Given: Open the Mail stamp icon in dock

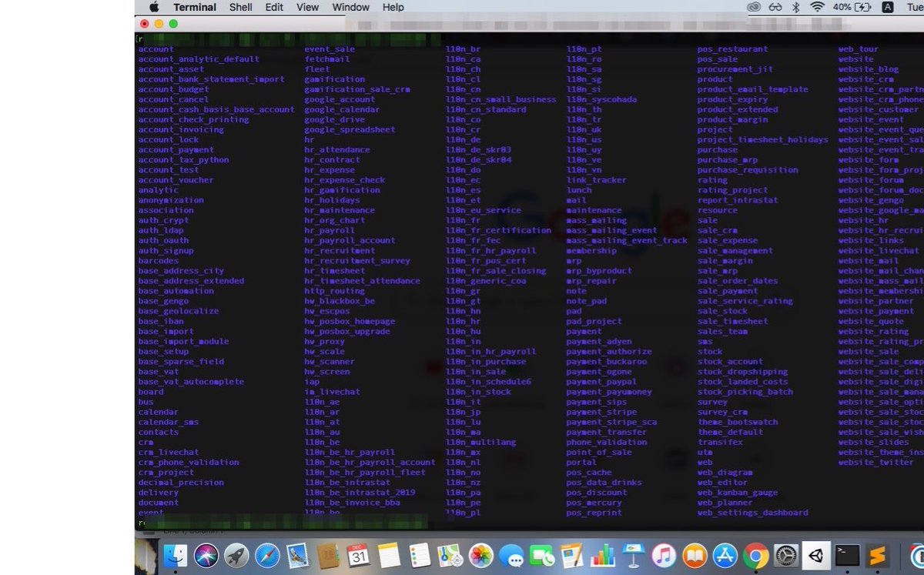Looking at the screenshot, I should point(298,555).
